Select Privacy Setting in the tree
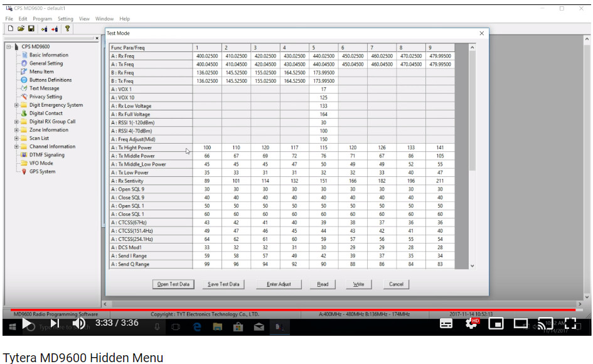Screen dimensions: 593x364 [46, 97]
